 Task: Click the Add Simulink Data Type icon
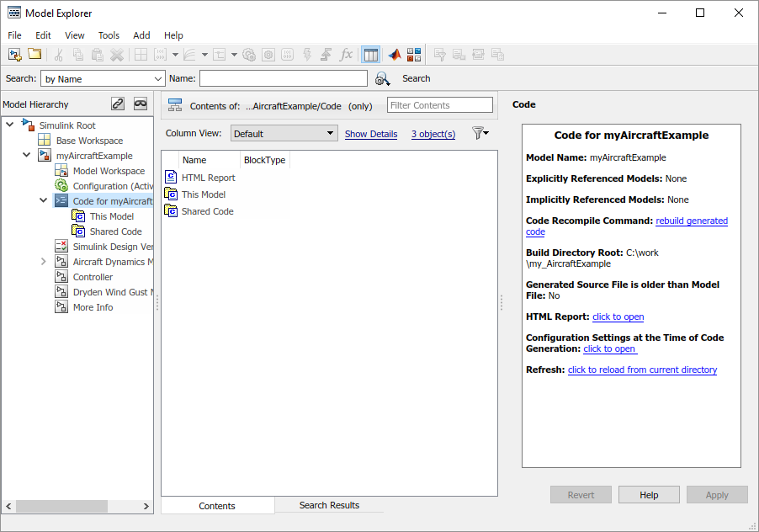(220, 55)
